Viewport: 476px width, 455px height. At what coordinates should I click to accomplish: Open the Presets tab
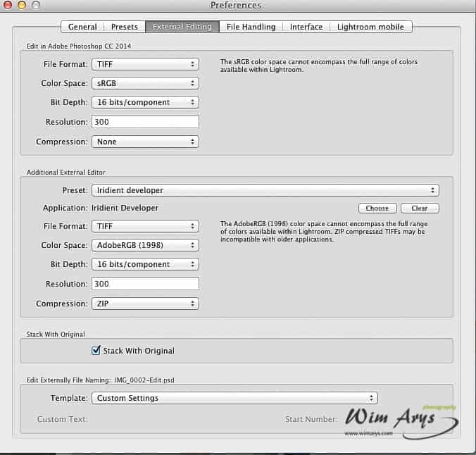125,27
